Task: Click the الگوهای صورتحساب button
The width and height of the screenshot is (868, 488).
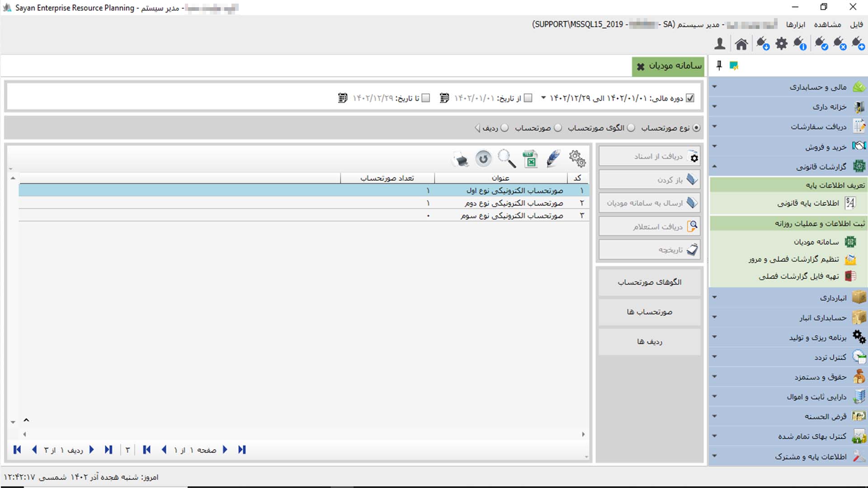Action: [x=649, y=282]
